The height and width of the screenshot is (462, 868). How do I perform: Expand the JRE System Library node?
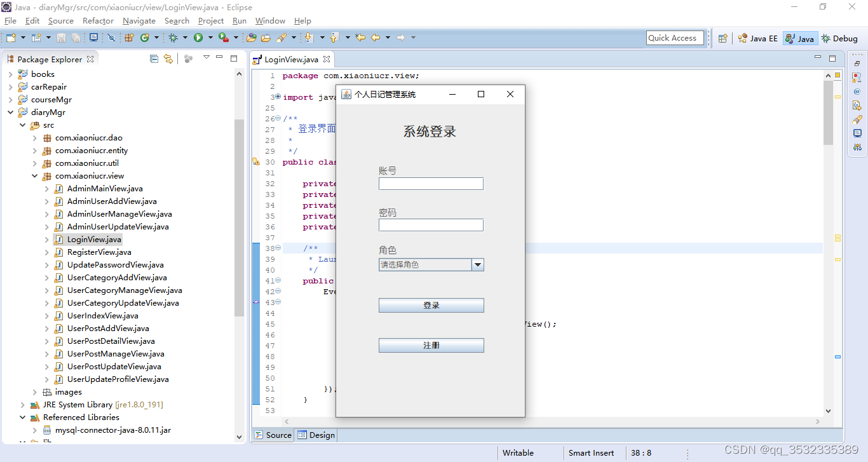(x=22, y=405)
